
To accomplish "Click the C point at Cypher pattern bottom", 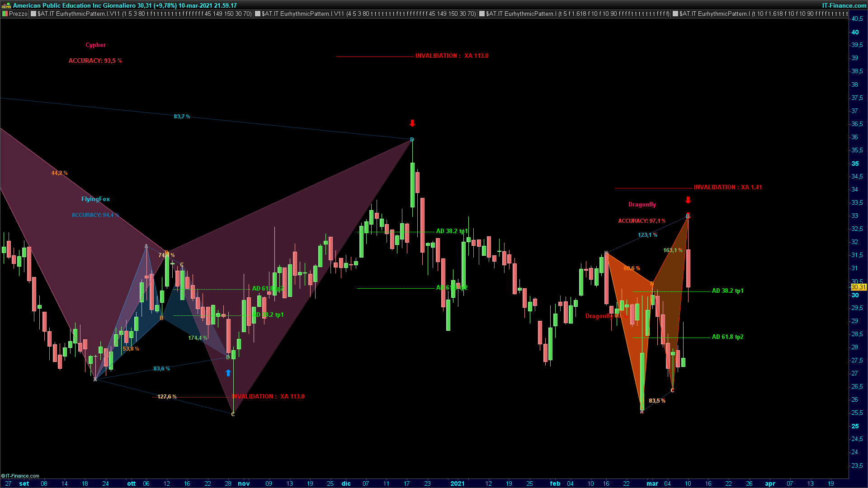I will 233,414.
